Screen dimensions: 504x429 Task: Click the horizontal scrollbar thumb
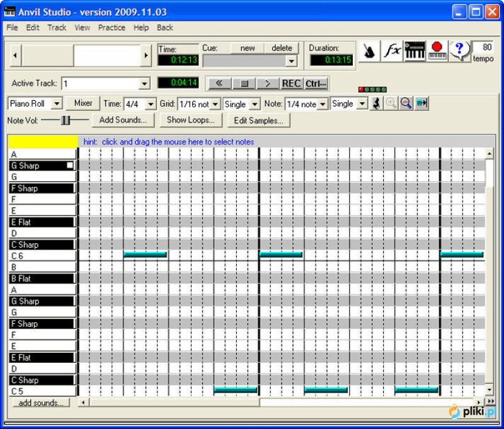coord(174,403)
